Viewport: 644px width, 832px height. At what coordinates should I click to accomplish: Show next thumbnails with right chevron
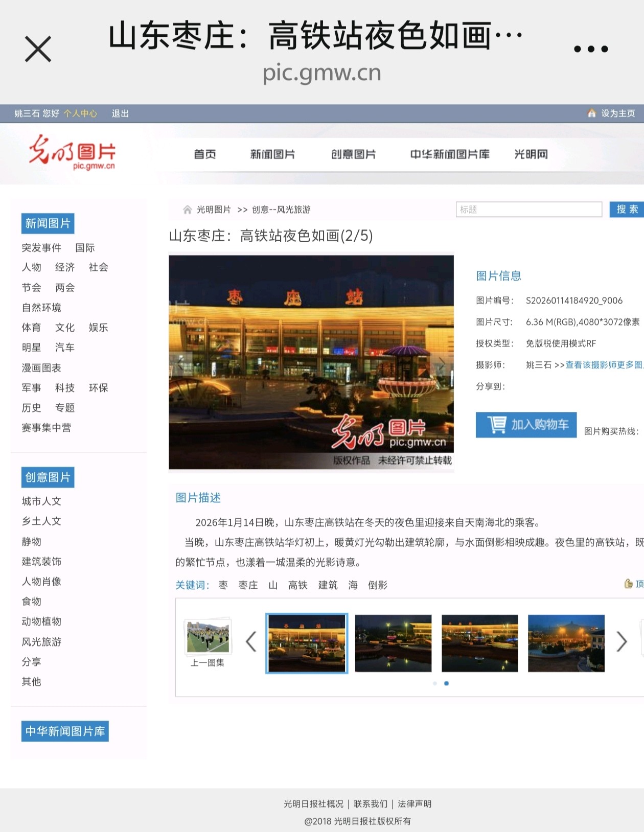621,642
